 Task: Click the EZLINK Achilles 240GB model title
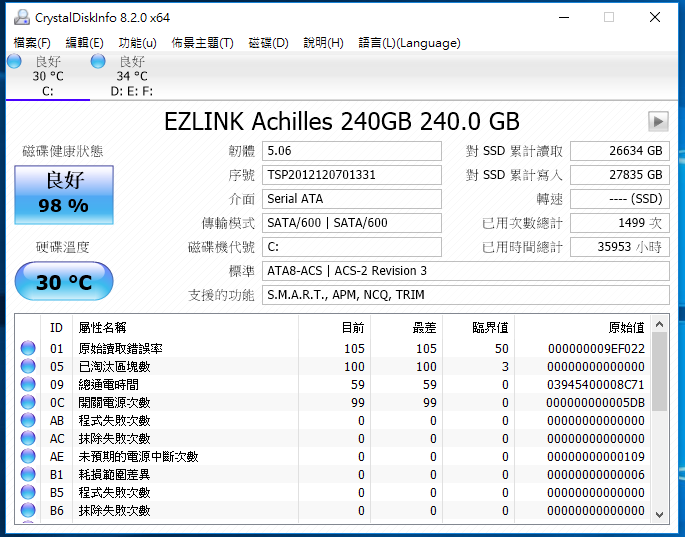(x=342, y=121)
